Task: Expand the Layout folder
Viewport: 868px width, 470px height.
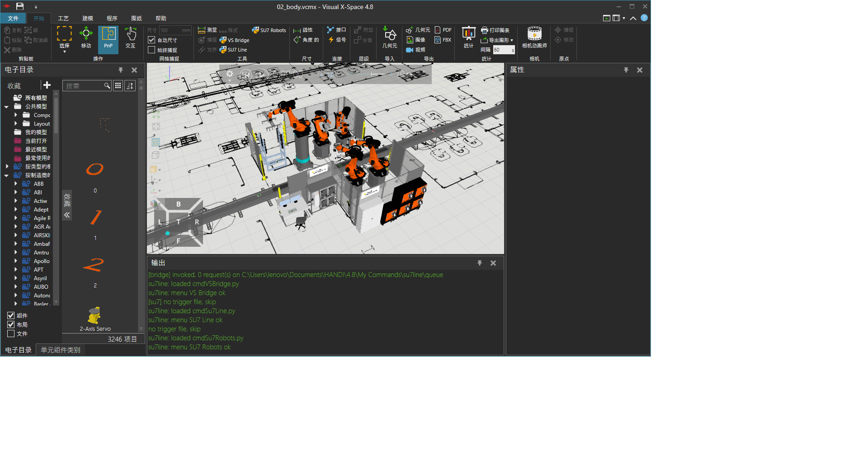Action: click(15, 123)
